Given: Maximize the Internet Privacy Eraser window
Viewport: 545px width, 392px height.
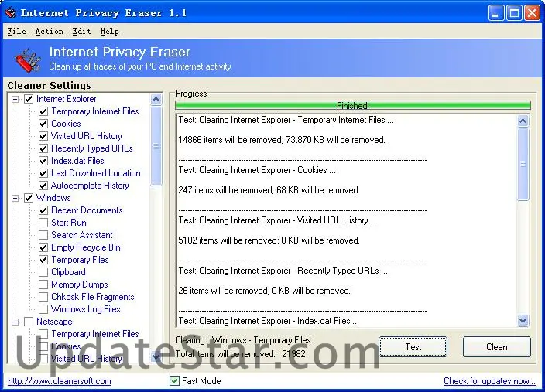Looking at the screenshot, I should 514,13.
